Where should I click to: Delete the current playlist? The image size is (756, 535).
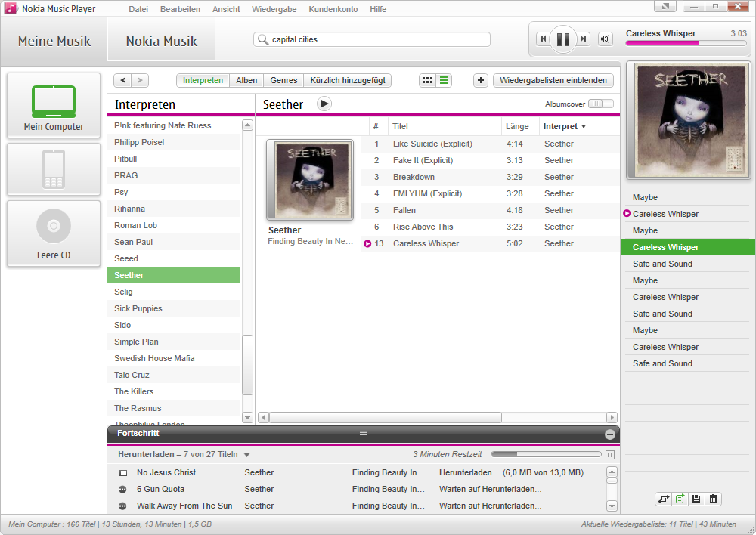pyautogui.click(x=713, y=499)
